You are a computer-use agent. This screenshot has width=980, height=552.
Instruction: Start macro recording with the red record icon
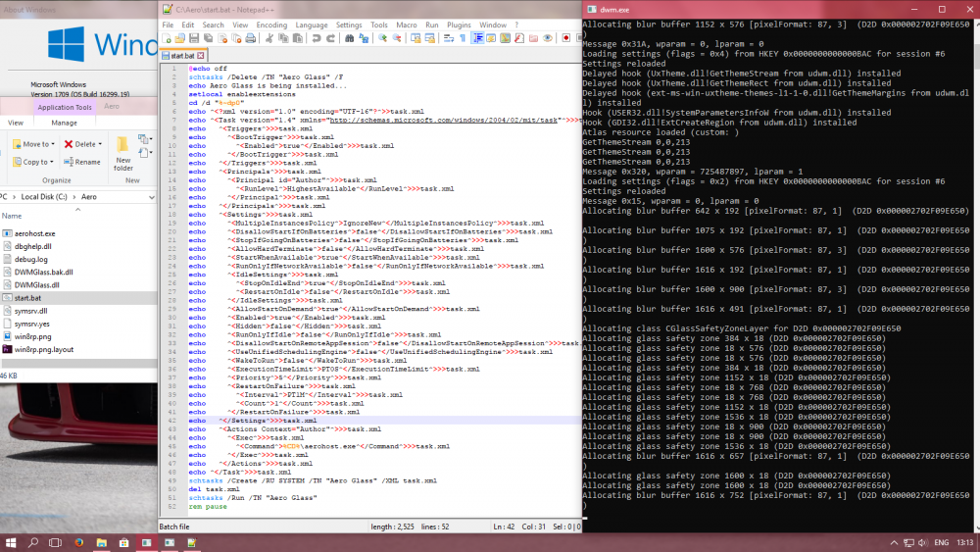click(565, 38)
